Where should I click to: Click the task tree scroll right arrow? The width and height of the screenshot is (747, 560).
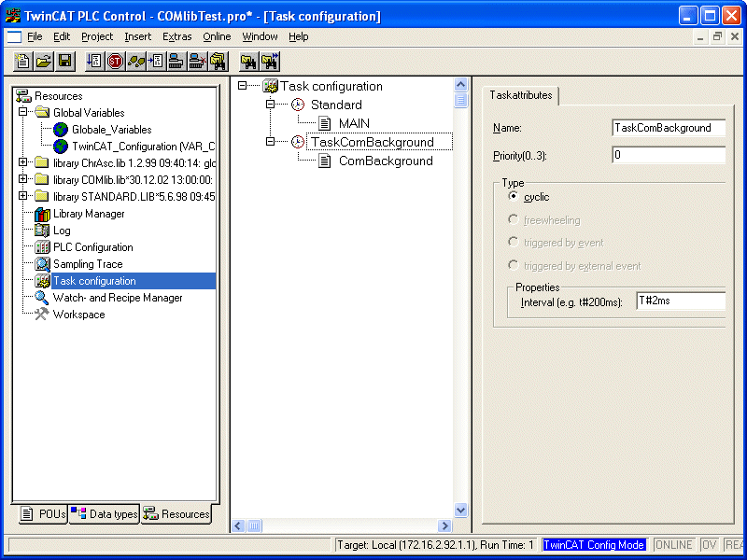pyautogui.click(x=444, y=525)
